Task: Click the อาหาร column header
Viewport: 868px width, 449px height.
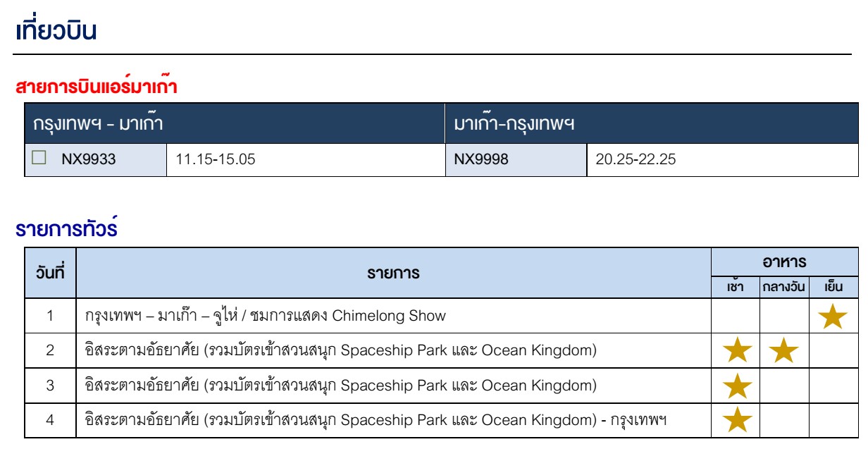Action: click(785, 261)
